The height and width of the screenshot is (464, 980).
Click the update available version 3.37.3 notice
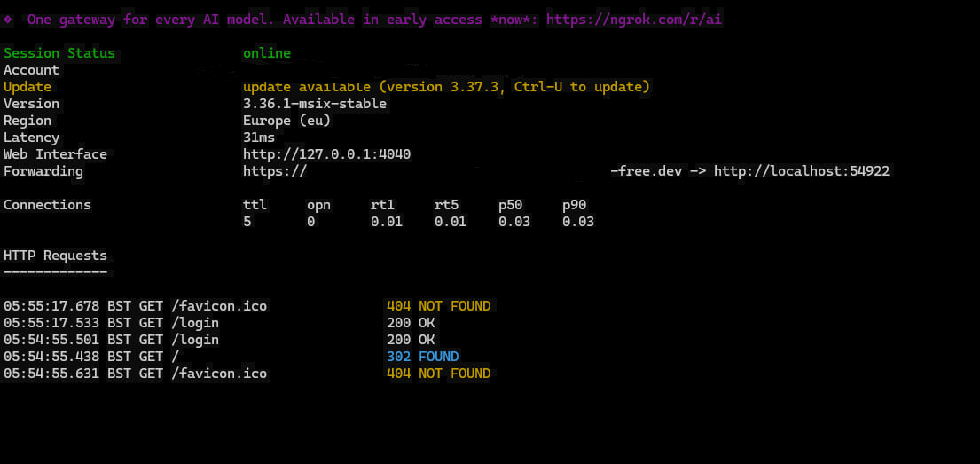tap(446, 87)
